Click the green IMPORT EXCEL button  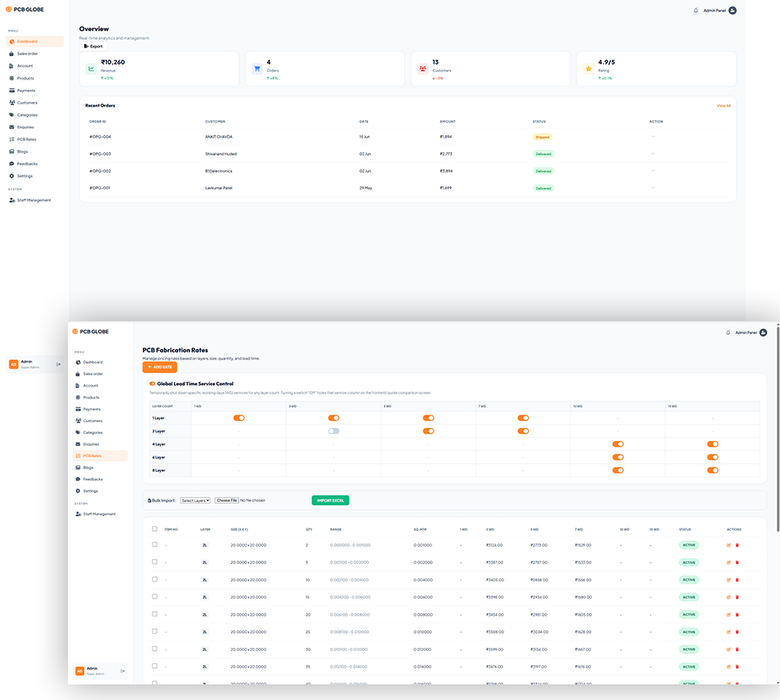330,500
